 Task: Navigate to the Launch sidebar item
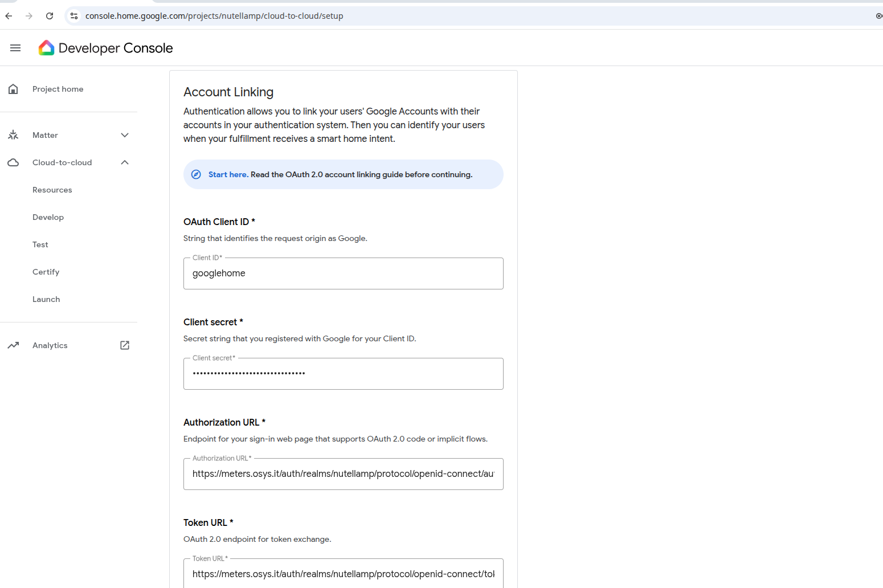coord(46,299)
